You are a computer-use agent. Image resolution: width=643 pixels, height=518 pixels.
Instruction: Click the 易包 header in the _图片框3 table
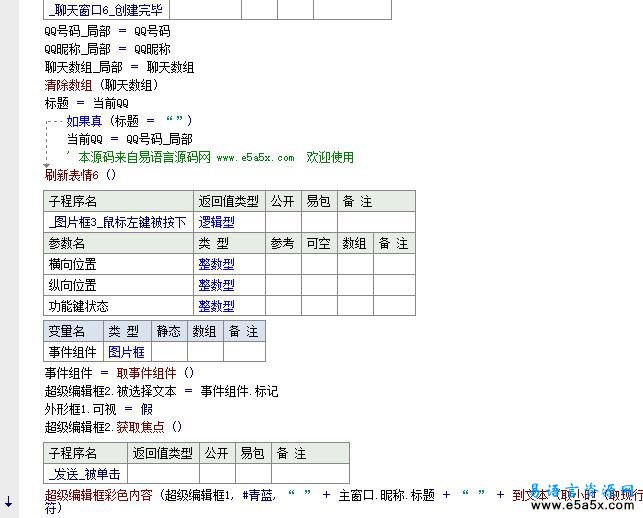(x=319, y=201)
